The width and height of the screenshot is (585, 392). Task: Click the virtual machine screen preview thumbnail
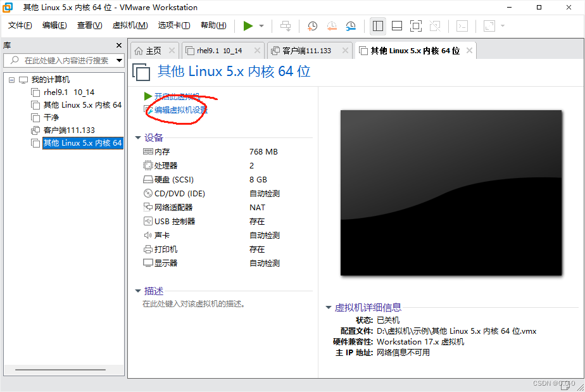pos(451,193)
